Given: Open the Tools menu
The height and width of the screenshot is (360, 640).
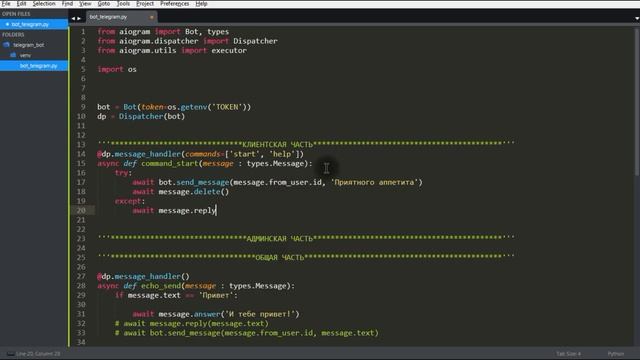Looking at the screenshot, I should tap(123, 4).
